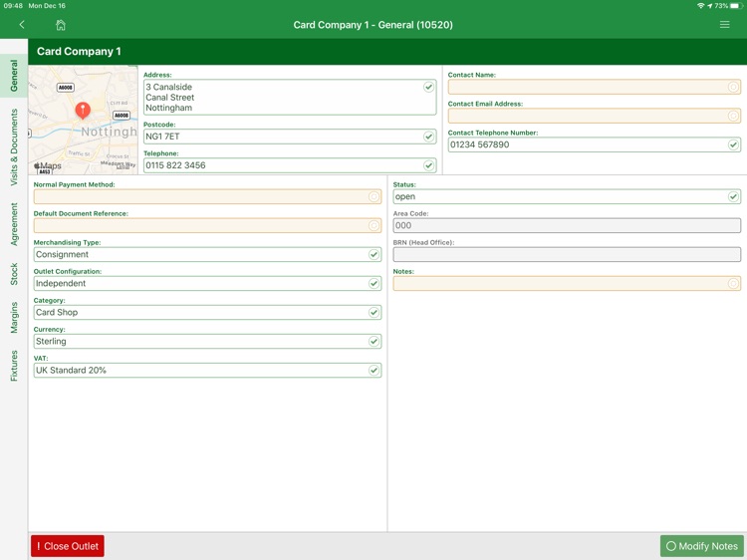The image size is (747, 560).
Task: Click Default Document Reference circle icon
Action: pos(373,226)
